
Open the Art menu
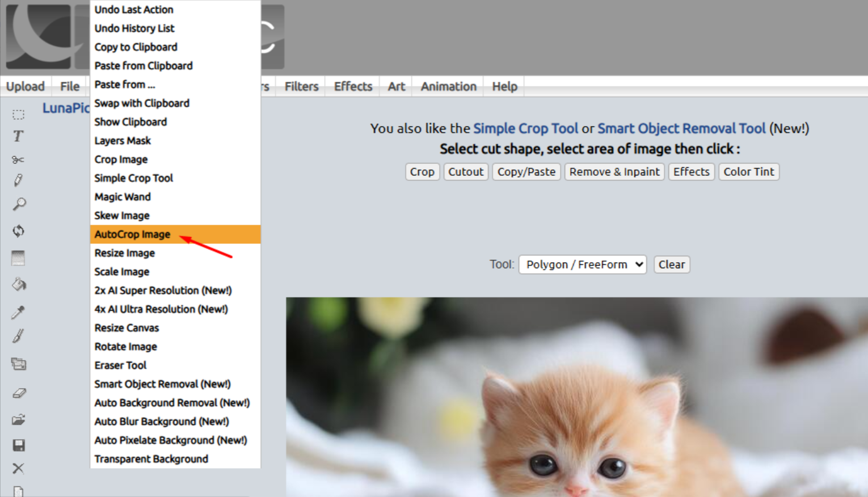click(396, 86)
